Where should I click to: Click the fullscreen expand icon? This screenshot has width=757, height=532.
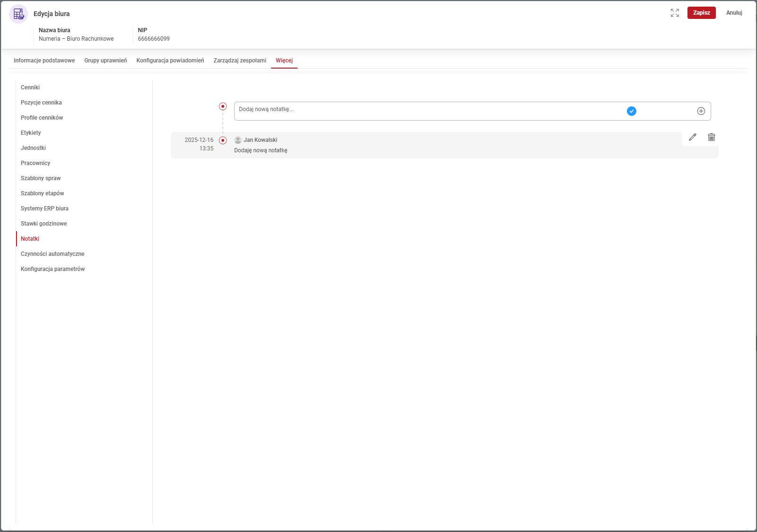click(675, 13)
